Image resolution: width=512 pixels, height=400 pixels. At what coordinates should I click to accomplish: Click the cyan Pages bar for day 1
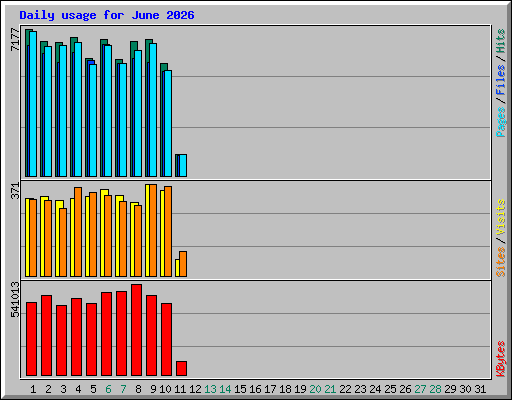coord(33,104)
